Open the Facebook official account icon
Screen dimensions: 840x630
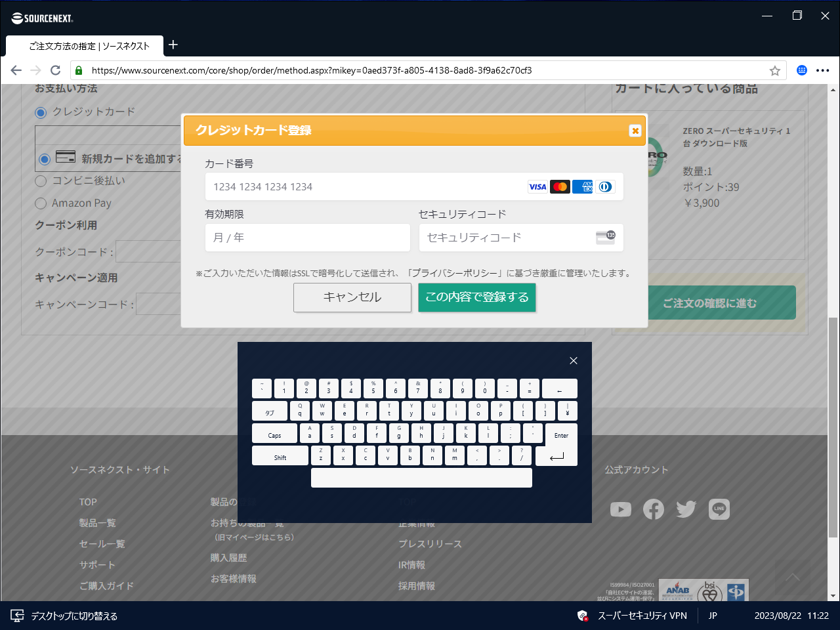654,509
